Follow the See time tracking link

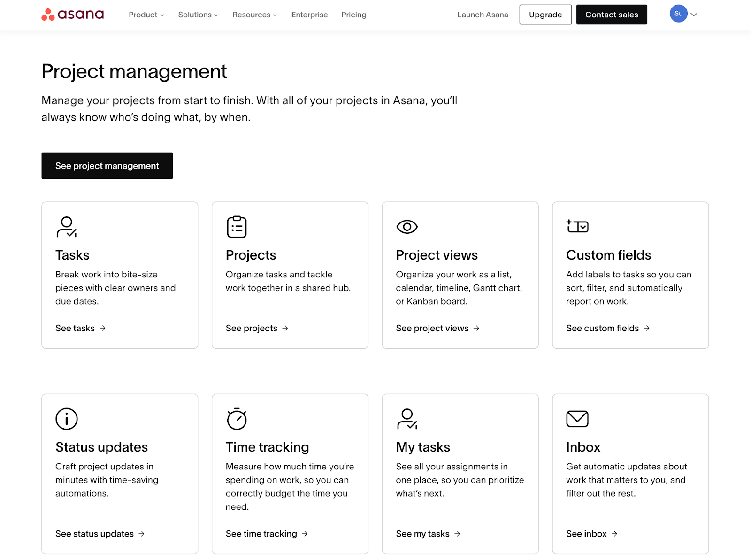pyautogui.click(x=261, y=534)
